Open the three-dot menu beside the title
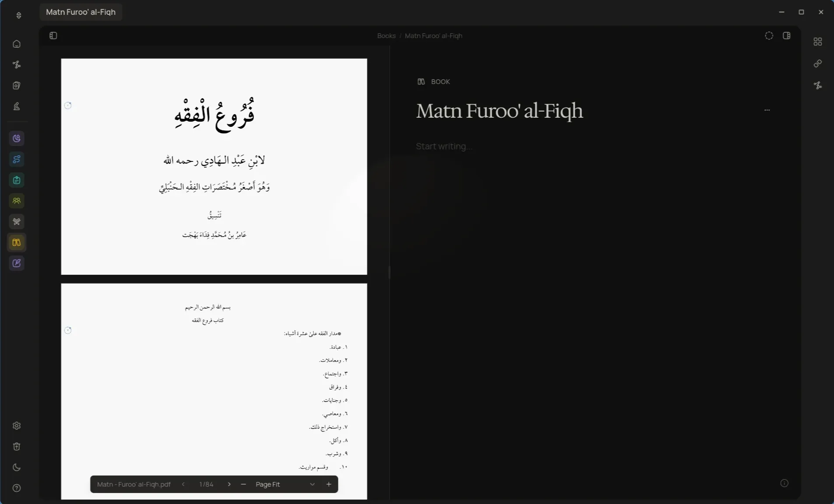The height and width of the screenshot is (504, 834). pyautogui.click(x=767, y=110)
